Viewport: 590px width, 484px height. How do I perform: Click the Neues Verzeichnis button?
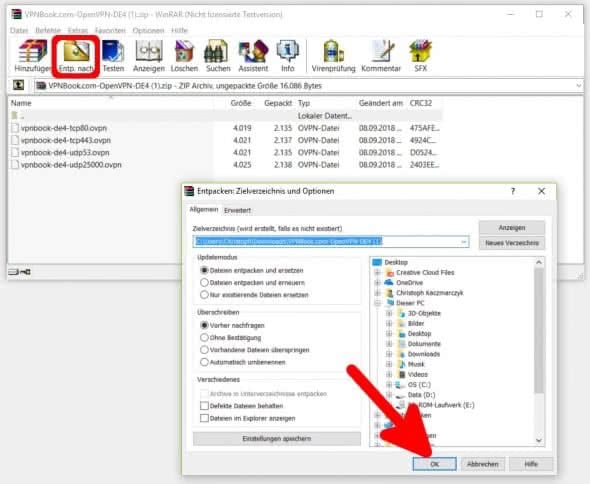point(512,243)
